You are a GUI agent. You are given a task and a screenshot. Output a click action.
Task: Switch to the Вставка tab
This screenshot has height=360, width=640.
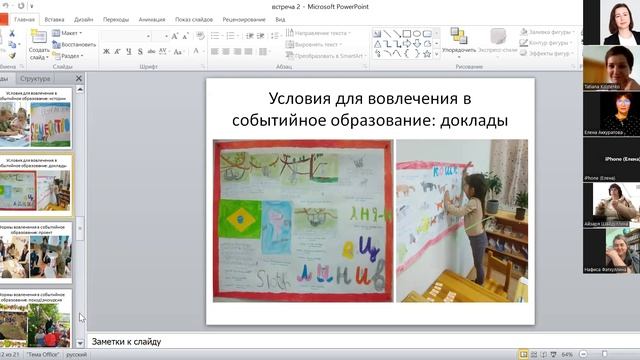tap(54, 19)
